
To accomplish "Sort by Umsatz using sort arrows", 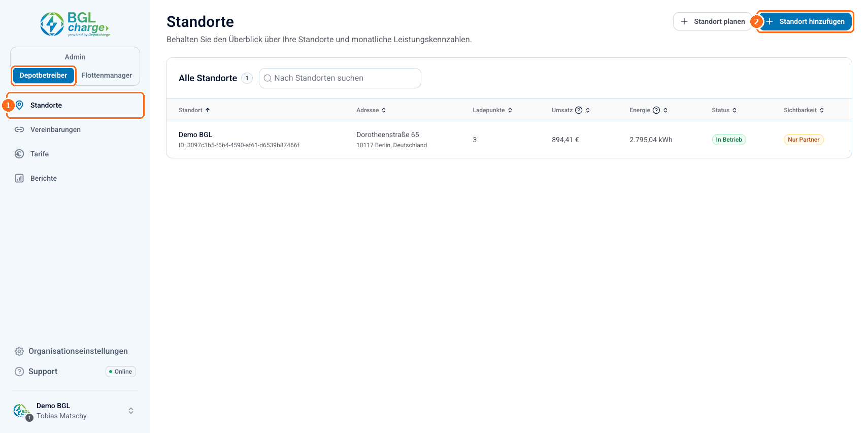I will click(588, 110).
